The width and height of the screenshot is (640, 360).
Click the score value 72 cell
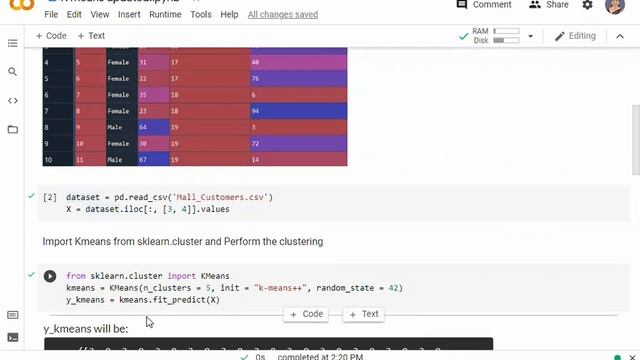pyautogui.click(x=298, y=144)
